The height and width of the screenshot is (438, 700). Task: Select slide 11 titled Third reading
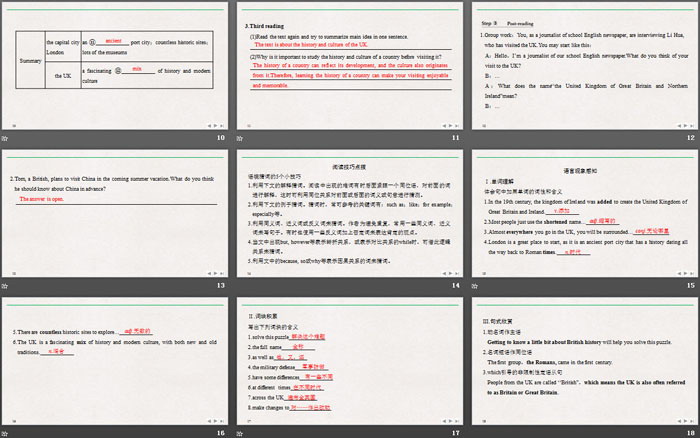pyautogui.click(x=350, y=66)
